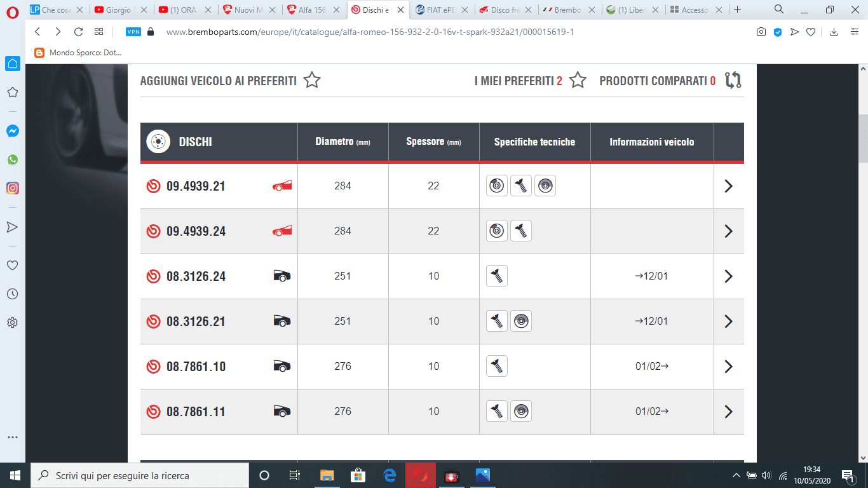Open sidebar three-dots more menu
Viewport: 868px width, 488px height.
click(13, 437)
